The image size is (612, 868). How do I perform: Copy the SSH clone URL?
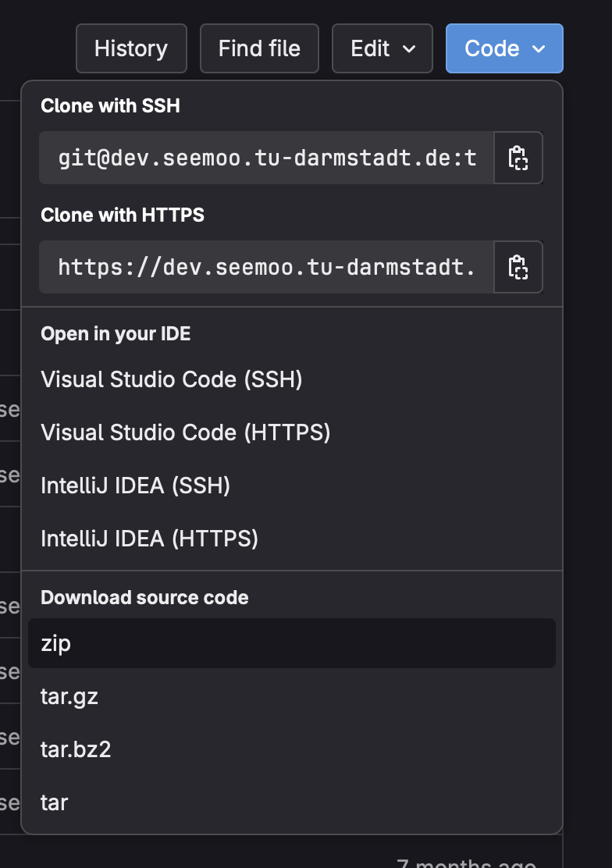click(518, 158)
